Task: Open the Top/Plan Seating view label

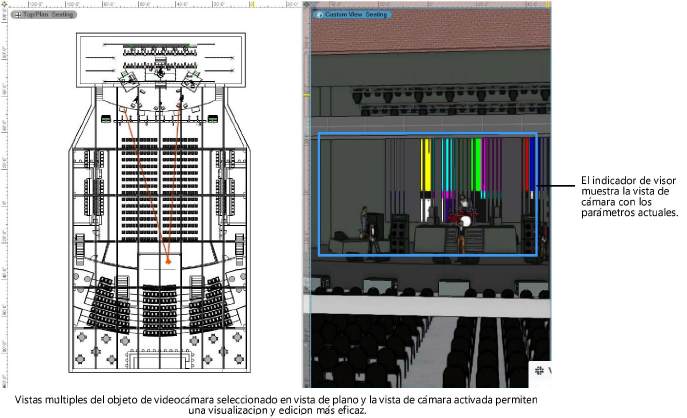Action: [50, 14]
